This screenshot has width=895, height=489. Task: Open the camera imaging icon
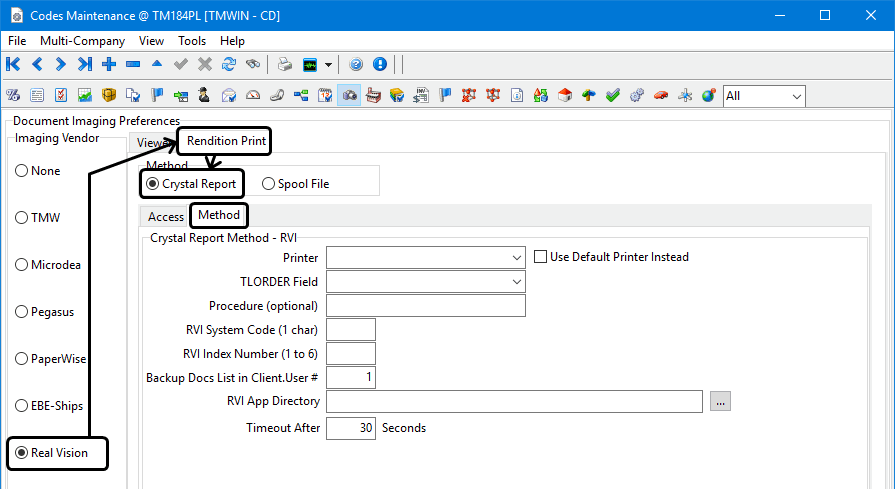point(349,96)
